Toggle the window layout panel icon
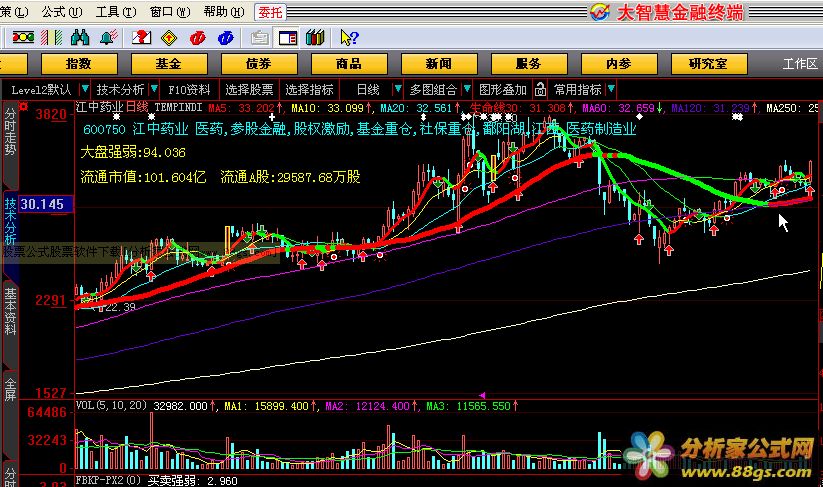The width and height of the screenshot is (823, 487). click(x=288, y=38)
